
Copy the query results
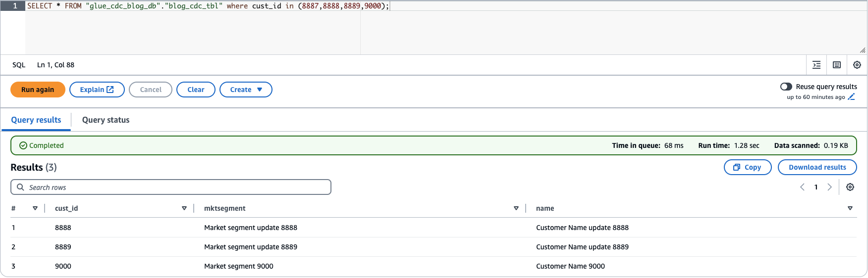point(748,167)
